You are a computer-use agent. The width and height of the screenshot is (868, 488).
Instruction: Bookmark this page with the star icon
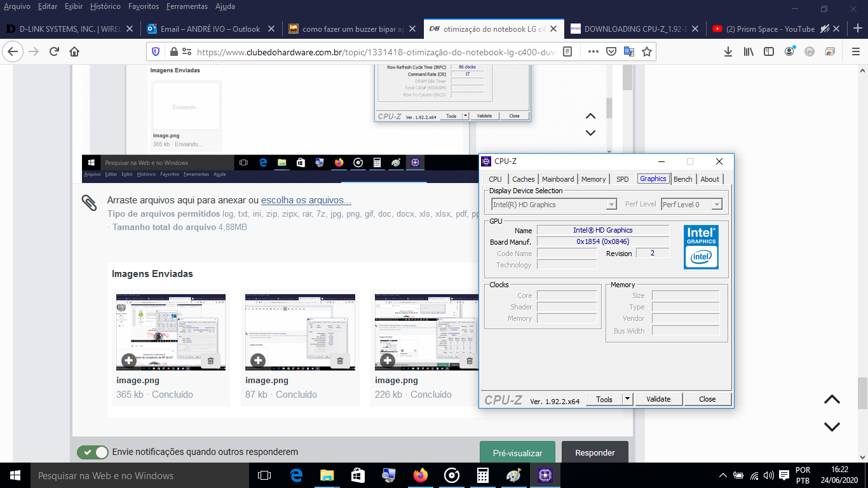click(x=647, y=51)
